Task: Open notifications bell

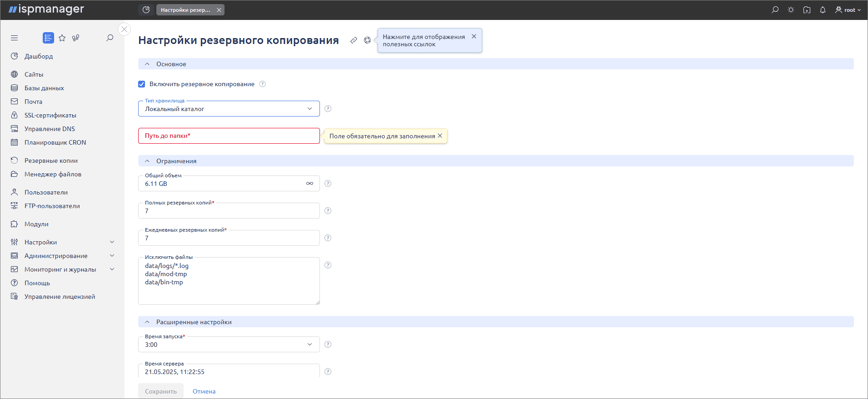Action: pyautogui.click(x=822, y=10)
